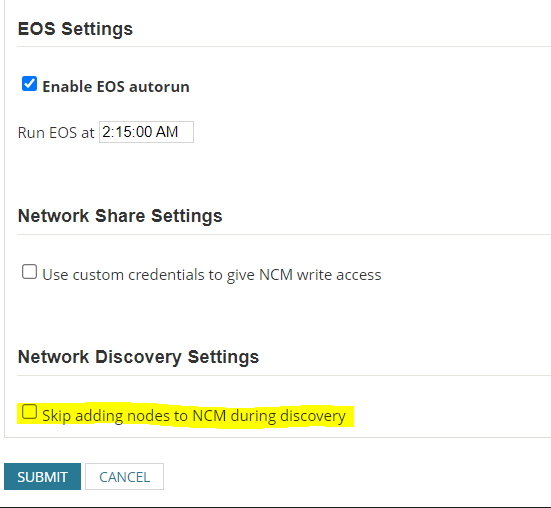Viewport: 551px width, 508px height.
Task: Focus the Run EOS at time field
Action: (x=146, y=132)
